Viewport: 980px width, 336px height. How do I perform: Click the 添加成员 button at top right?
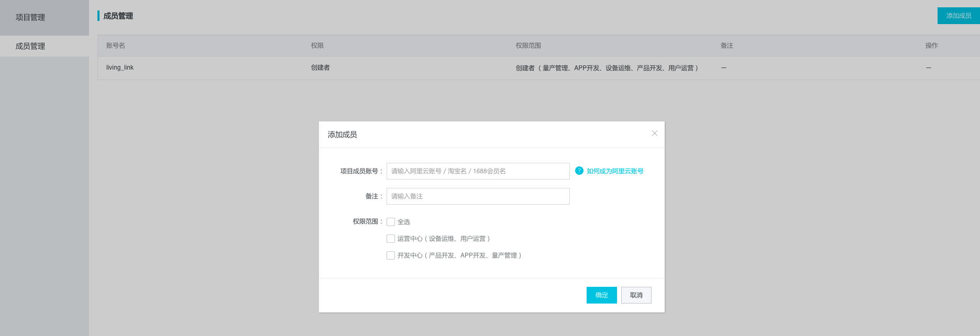point(958,16)
